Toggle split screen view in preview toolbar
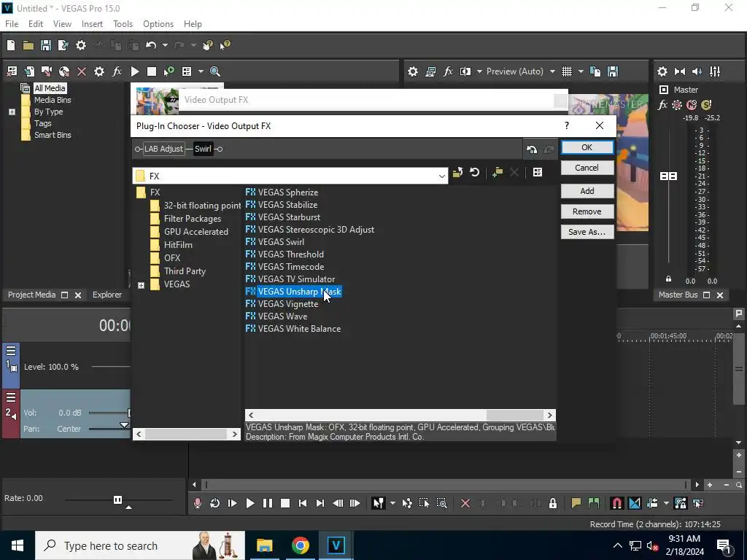This screenshot has width=747, height=560. pos(465,71)
